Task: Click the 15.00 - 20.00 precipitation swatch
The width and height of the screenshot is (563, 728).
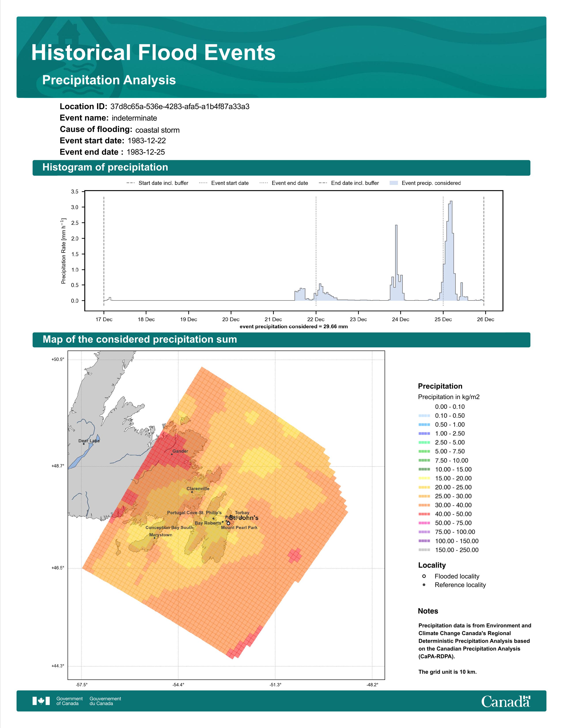Action: 424,478
